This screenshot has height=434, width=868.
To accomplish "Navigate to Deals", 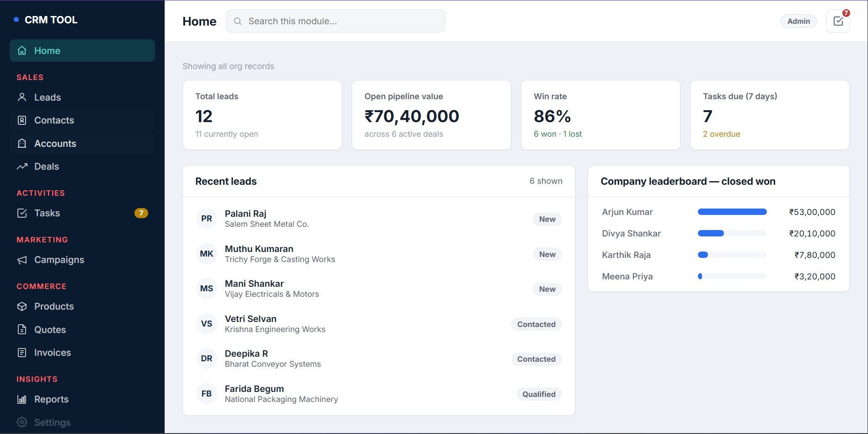I will click(x=82, y=166).
